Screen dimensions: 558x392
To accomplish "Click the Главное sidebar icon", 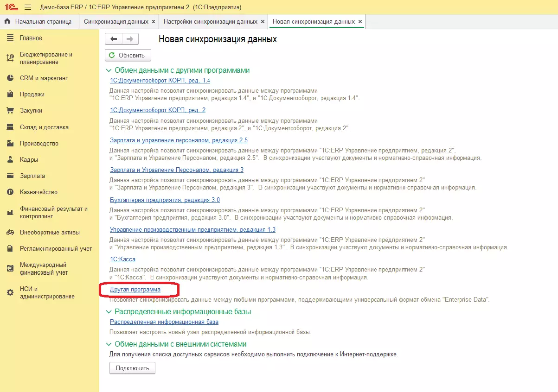I will coord(10,38).
